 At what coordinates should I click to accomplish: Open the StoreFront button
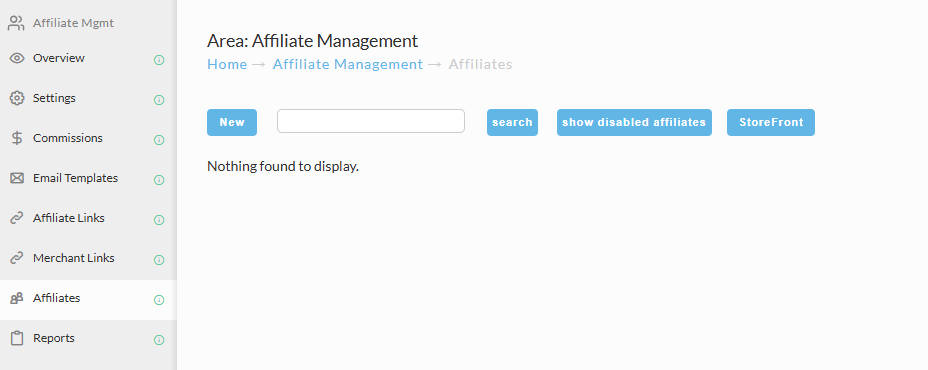pyautogui.click(x=771, y=123)
